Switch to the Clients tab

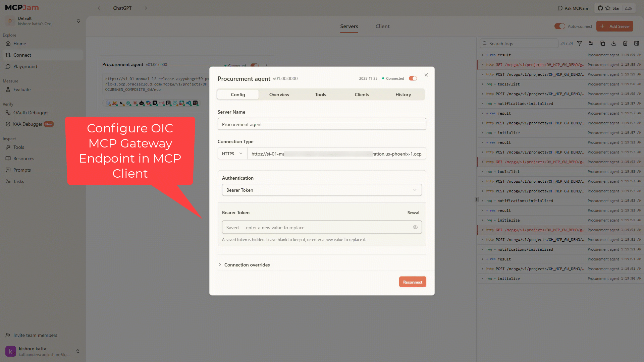click(362, 95)
